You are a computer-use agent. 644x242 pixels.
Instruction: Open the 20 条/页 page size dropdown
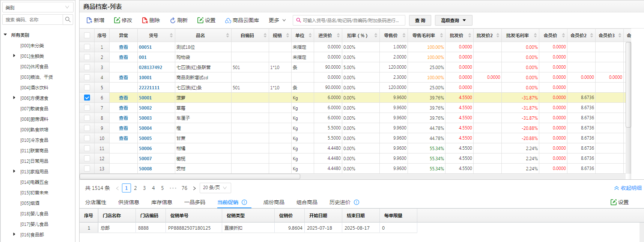(x=215, y=188)
